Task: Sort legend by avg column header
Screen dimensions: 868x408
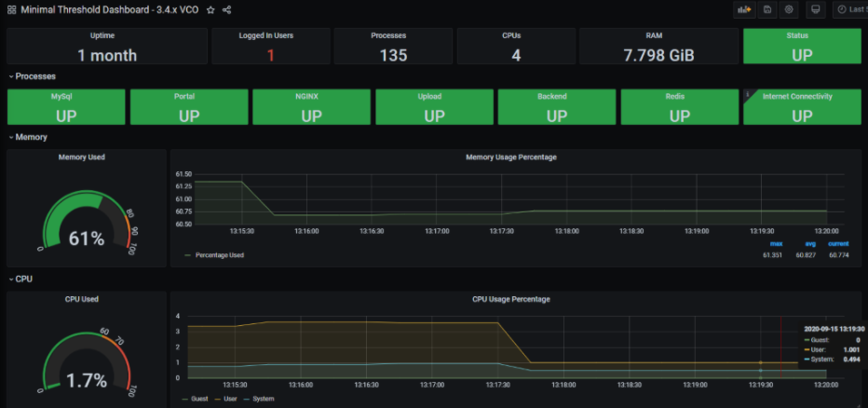Action: pyautogui.click(x=808, y=243)
